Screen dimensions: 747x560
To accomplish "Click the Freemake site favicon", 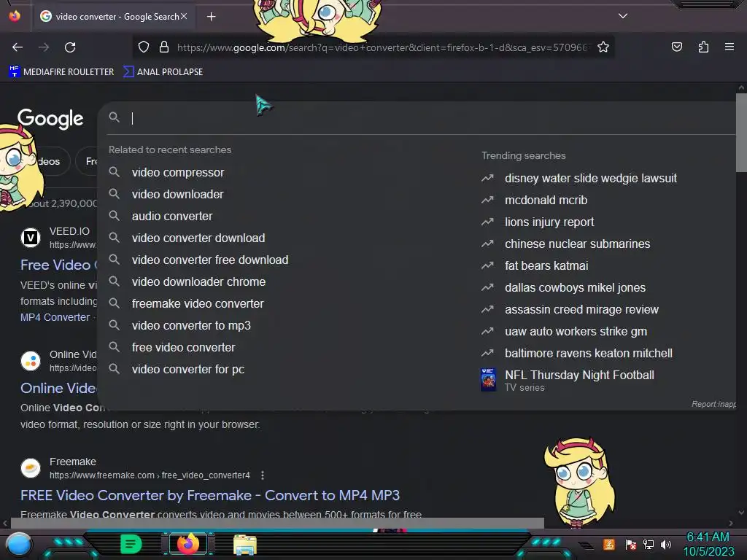I will click(31, 467).
